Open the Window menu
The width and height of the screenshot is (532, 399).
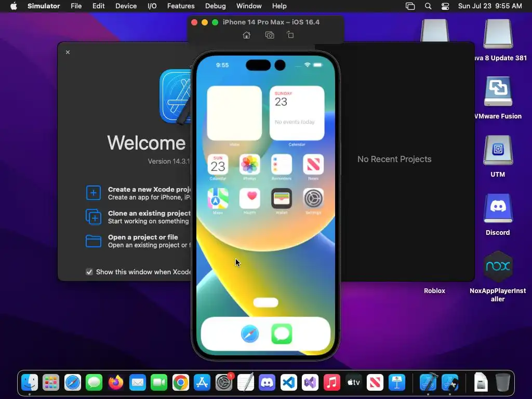tap(249, 6)
